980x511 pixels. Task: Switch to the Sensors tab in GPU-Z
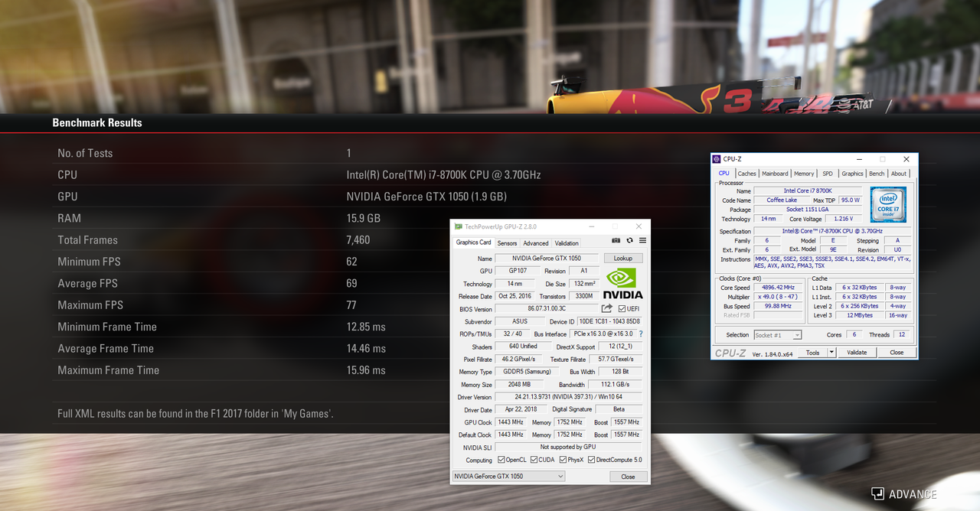pos(507,243)
